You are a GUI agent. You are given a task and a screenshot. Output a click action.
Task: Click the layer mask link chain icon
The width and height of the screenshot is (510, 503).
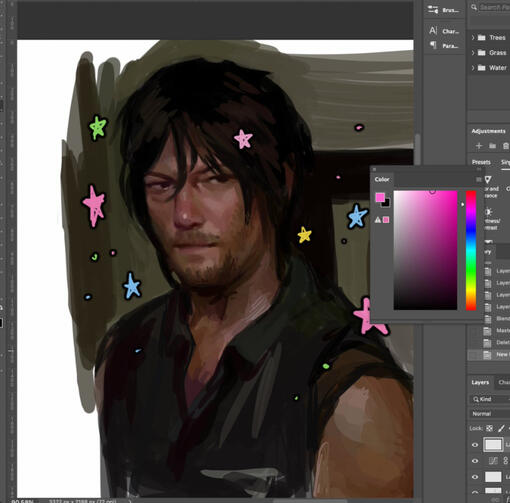[x=506, y=461]
